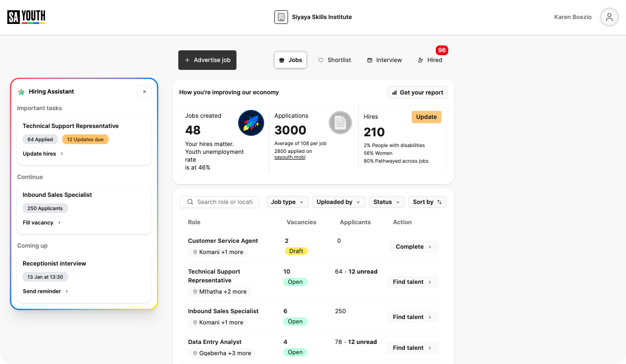The height and width of the screenshot is (364, 626).
Task: Click the rocket icon in Jobs created
Action: coord(251,123)
